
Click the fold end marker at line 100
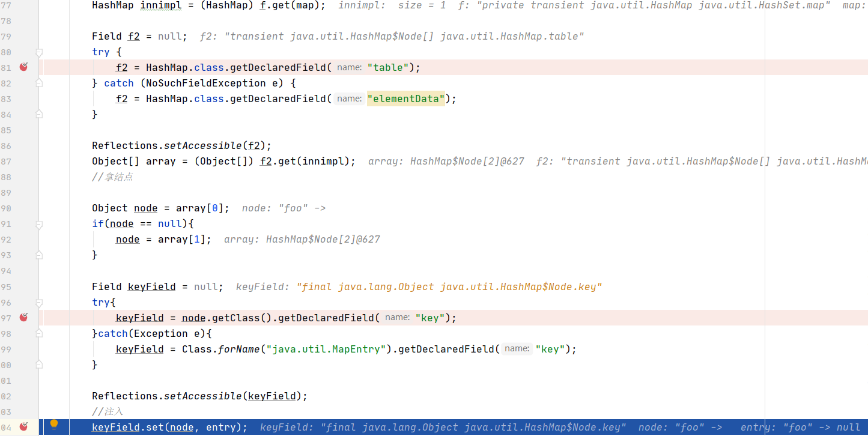39,365
